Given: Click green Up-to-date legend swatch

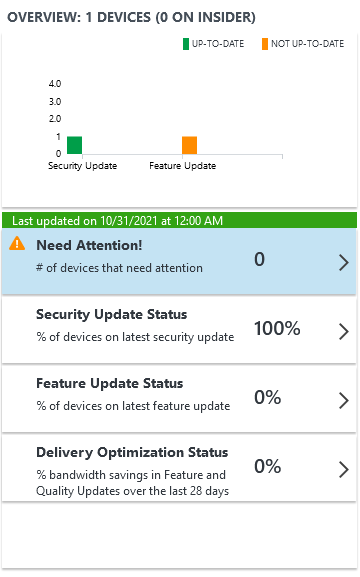Looking at the screenshot, I should tap(186, 44).
